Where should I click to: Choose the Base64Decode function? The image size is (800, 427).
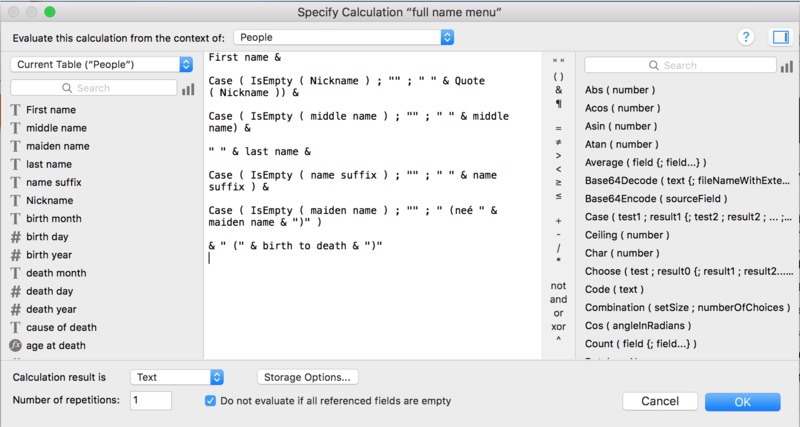click(687, 181)
